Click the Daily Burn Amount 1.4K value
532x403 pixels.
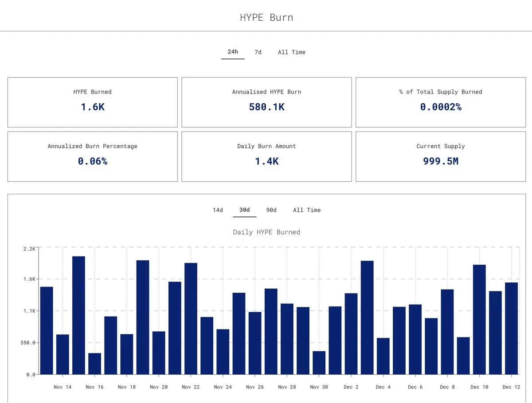click(x=266, y=161)
